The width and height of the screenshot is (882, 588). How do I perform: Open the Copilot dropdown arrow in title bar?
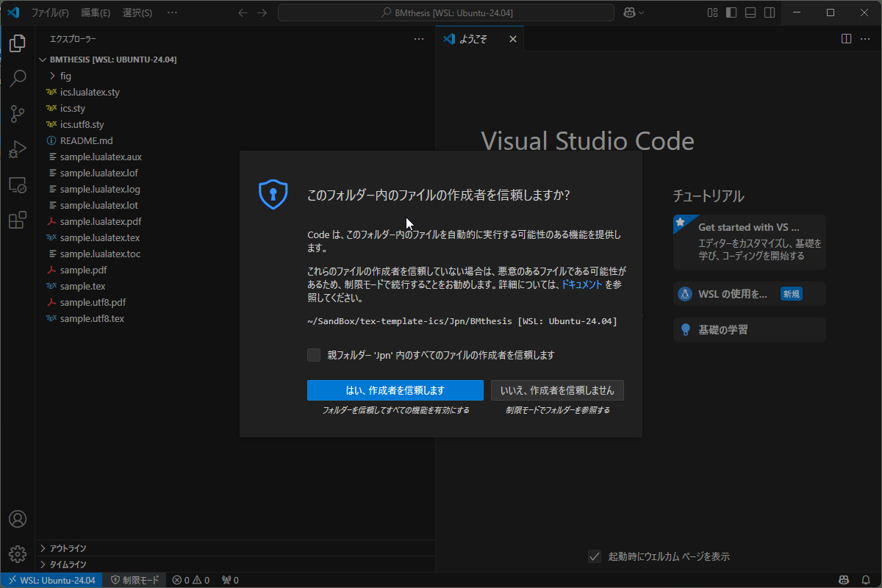pyautogui.click(x=642, y=12)
